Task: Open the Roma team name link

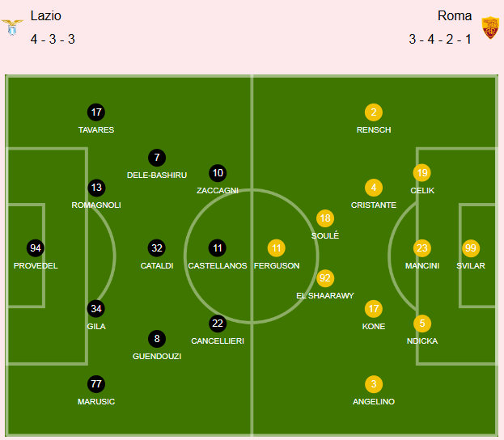Action: coord(455,15)
